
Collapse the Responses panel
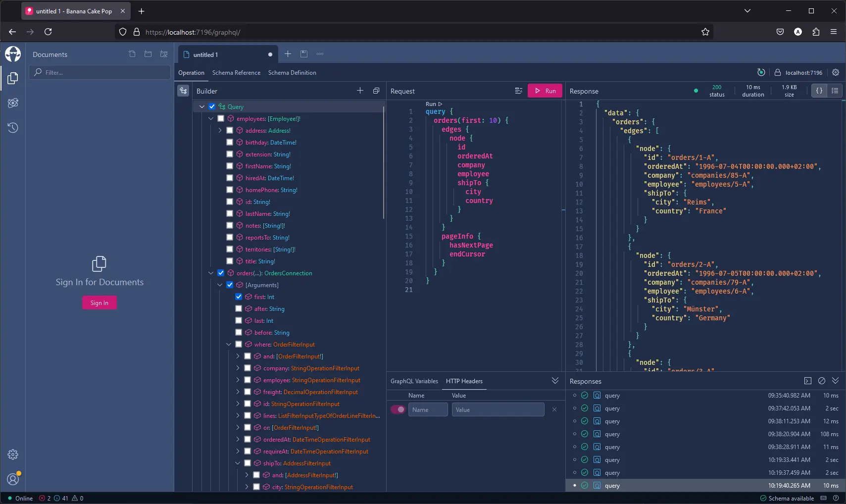(x=836, y=381)
